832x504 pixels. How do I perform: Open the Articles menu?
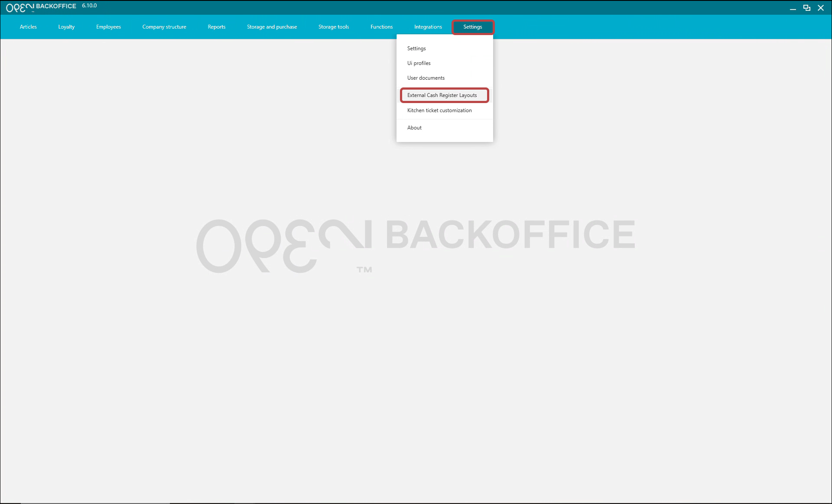click(x=28, y=27)
